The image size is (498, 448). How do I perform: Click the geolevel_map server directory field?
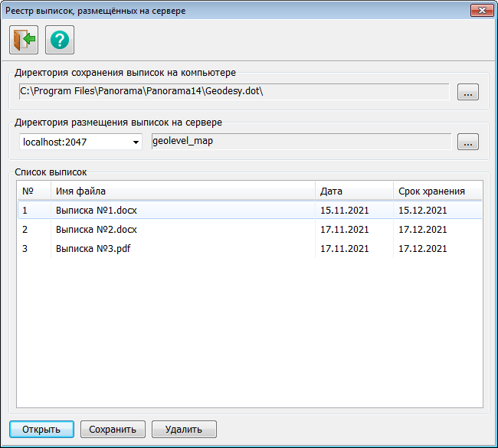pos(300,142)
